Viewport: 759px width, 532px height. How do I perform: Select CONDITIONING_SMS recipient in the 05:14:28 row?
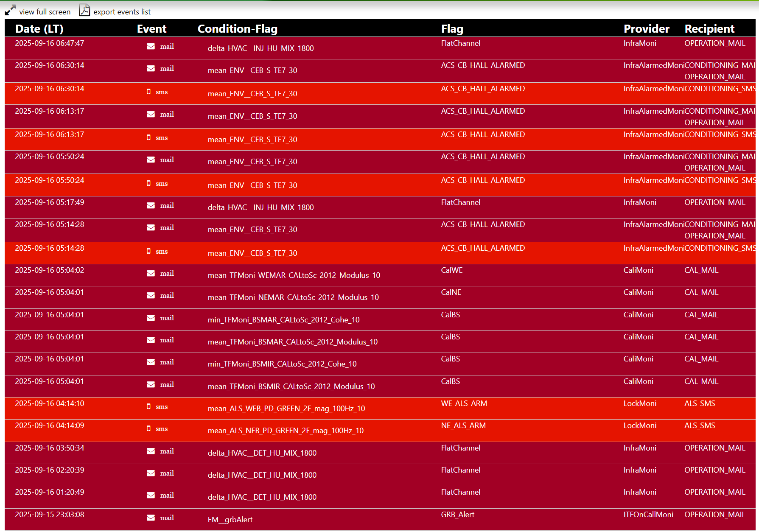(720, 248)
